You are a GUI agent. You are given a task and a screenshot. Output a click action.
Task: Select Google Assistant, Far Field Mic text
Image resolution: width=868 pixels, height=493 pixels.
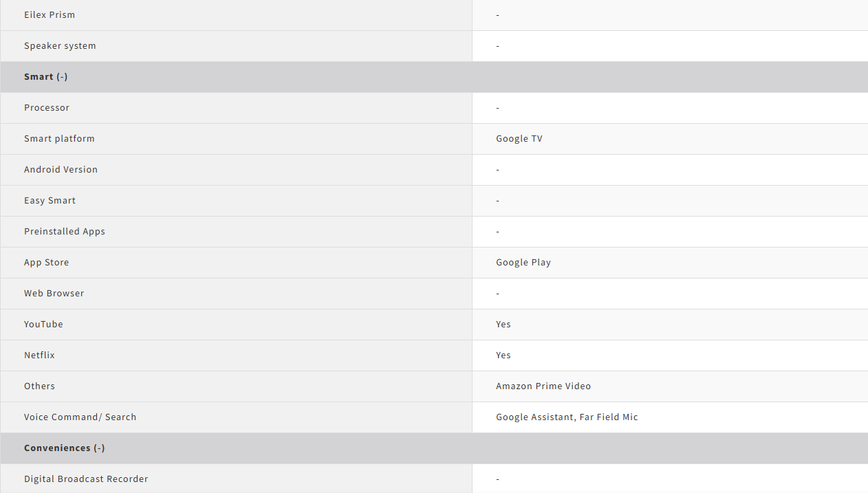(x=567, y=417)
